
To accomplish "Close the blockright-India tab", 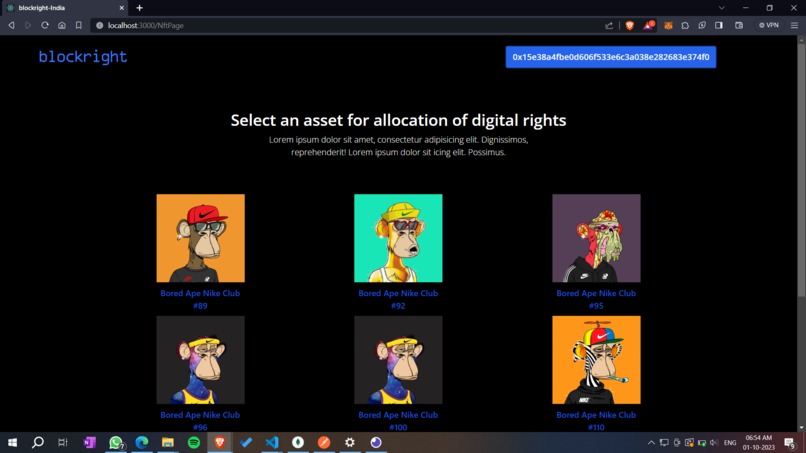I will 122,8.
